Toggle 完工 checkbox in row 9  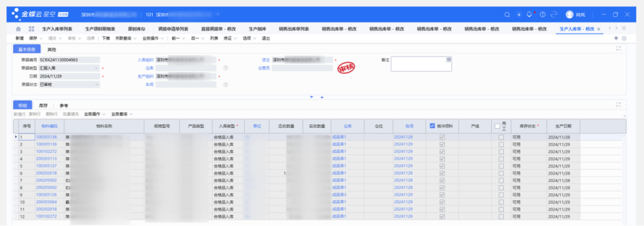pyautogui.click(x=501, y=195)
